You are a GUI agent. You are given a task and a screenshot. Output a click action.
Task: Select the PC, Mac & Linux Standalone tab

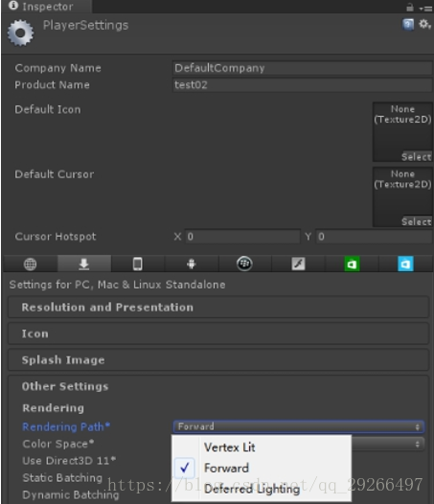click(x=84, y=263)
